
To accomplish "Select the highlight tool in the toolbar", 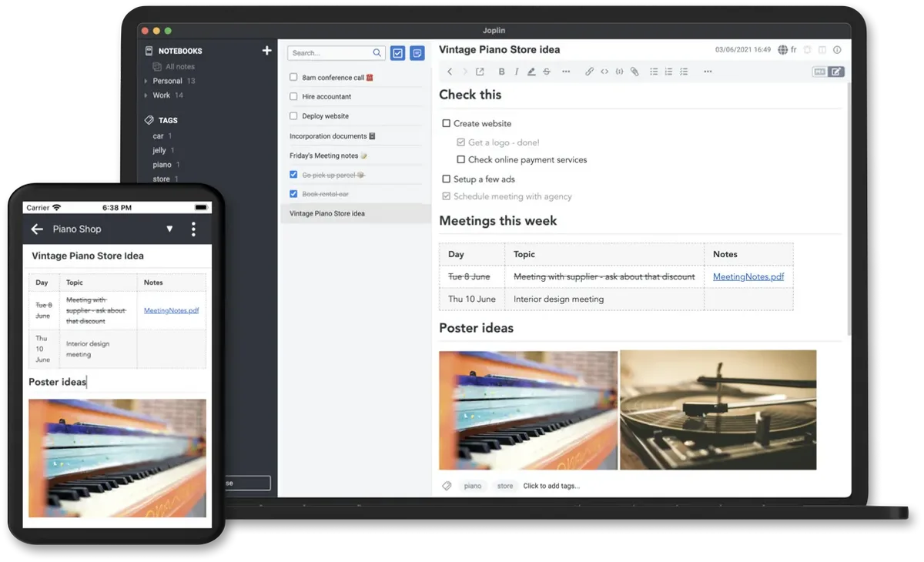I will 531,72.
